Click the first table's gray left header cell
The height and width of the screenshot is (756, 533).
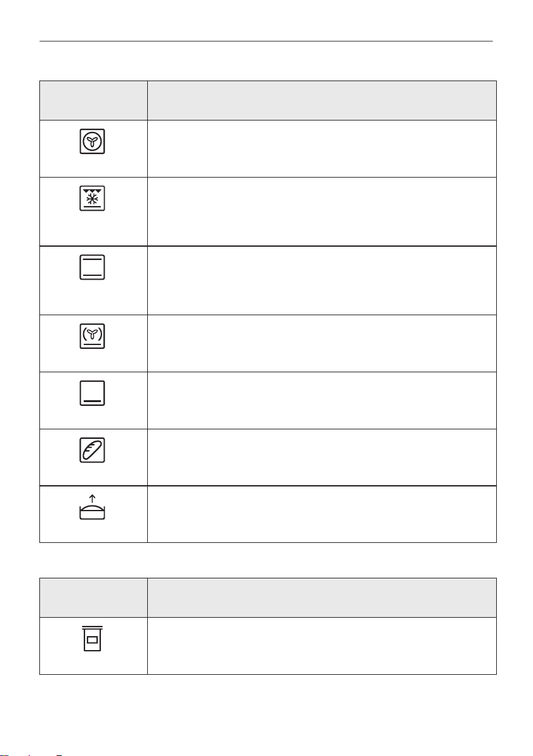93,101
